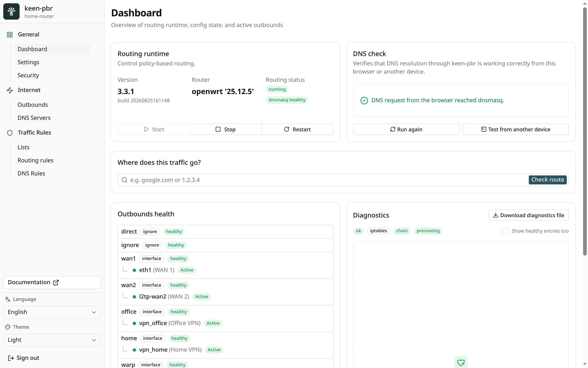Click the iptables diagnostics tag

(378, 231)
